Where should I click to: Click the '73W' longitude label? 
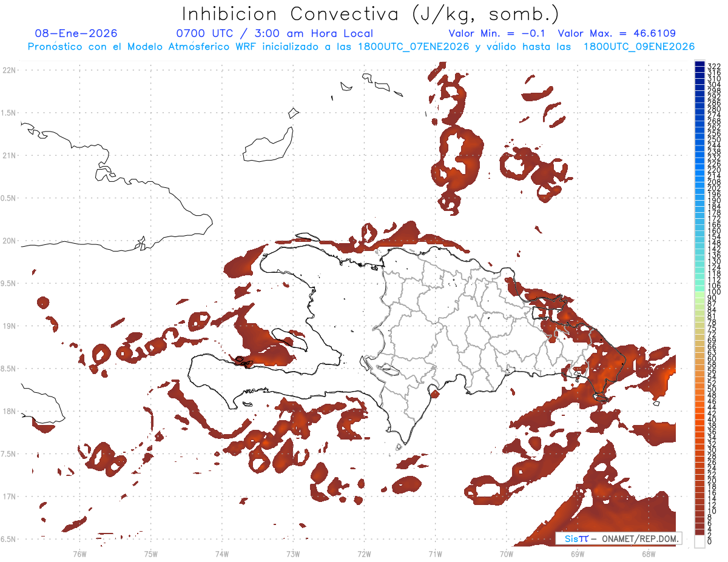pos(293,553)
